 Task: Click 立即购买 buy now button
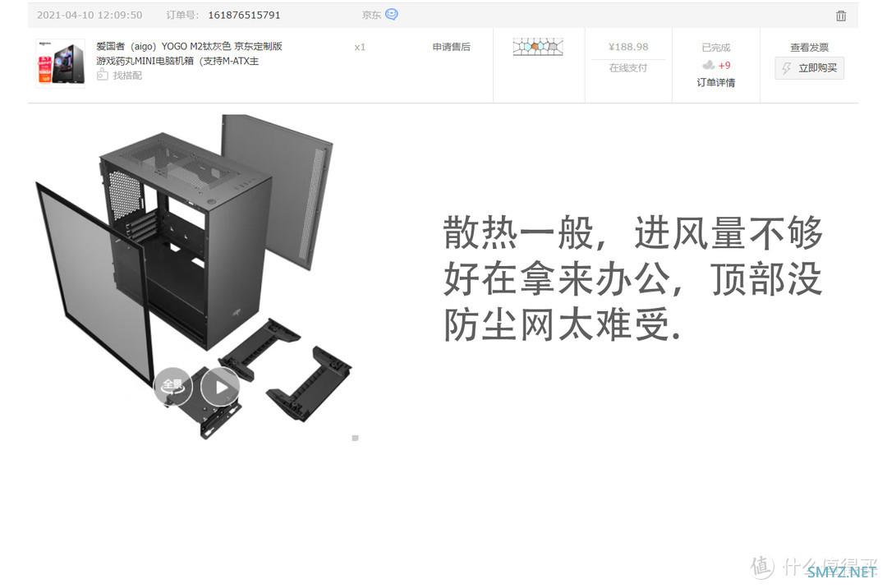coord(810,68)
